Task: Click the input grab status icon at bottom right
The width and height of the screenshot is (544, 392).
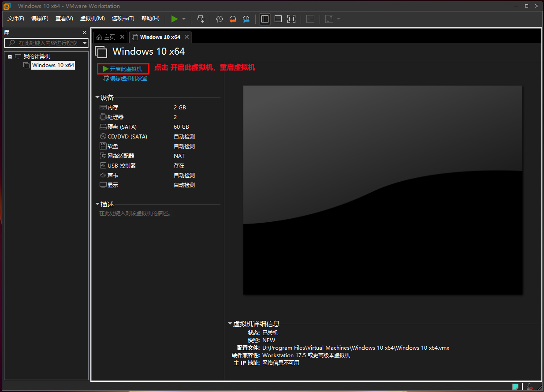Action: click(530, 387)
